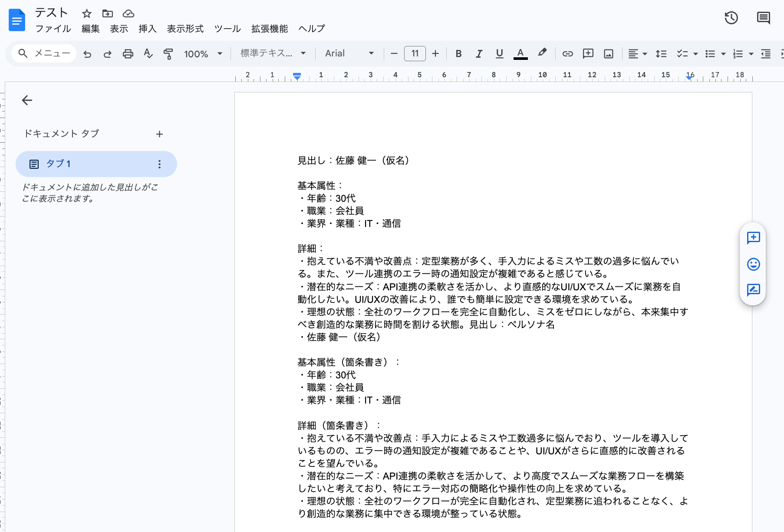Close the document tabs sidebar with back arrow

(27, 100)
